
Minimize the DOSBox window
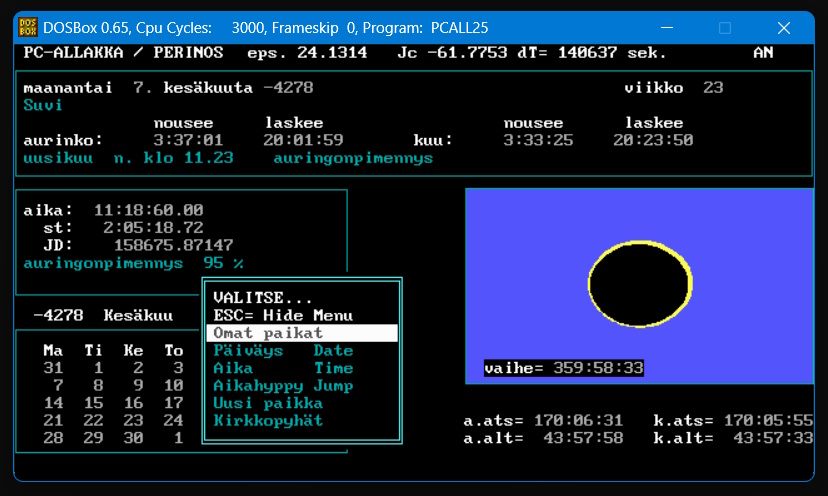[x=667, y=27]
